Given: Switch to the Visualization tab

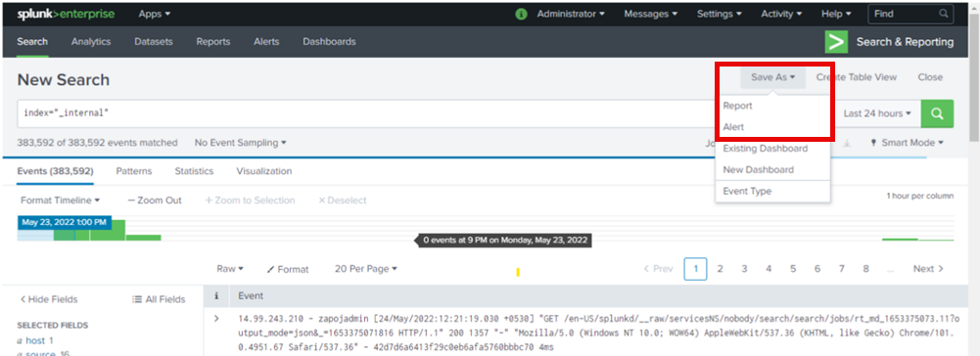Looking at the screenshot, I should point(263,171).
